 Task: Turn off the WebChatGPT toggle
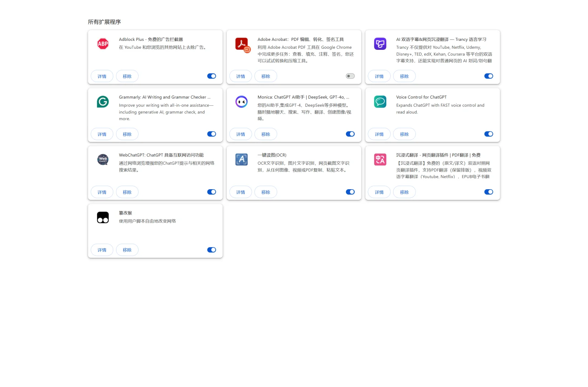[212, 192]
